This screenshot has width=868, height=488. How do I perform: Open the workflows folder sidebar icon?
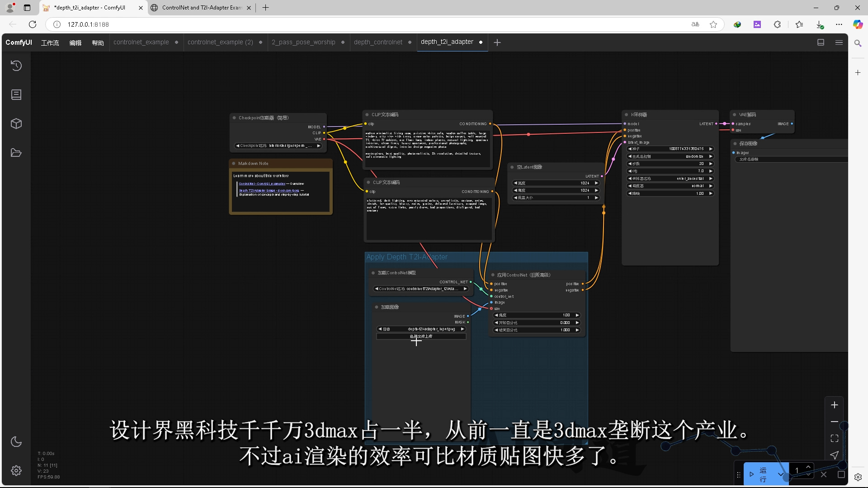click(16, 153)
